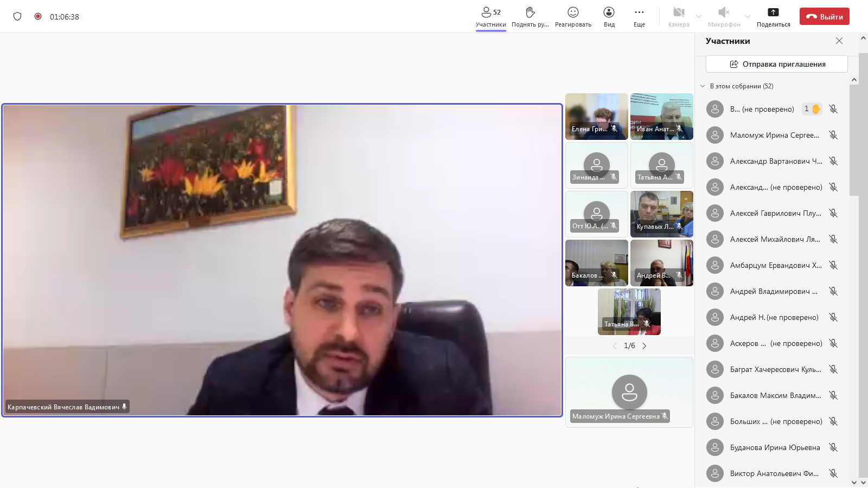Toggle mic icon next to Буданова Ирина Юрьевна

(x=833, y=447)
